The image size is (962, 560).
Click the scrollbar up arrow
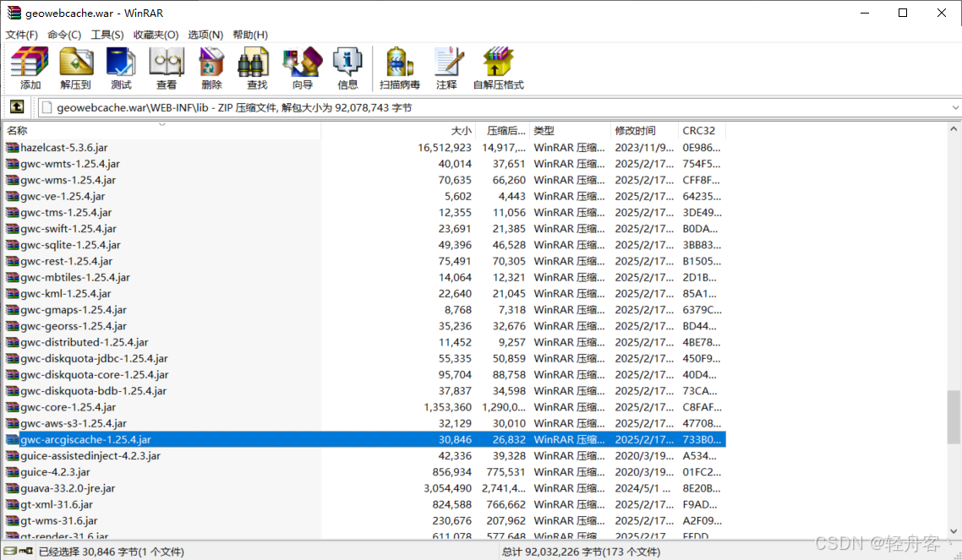(954, 129)
